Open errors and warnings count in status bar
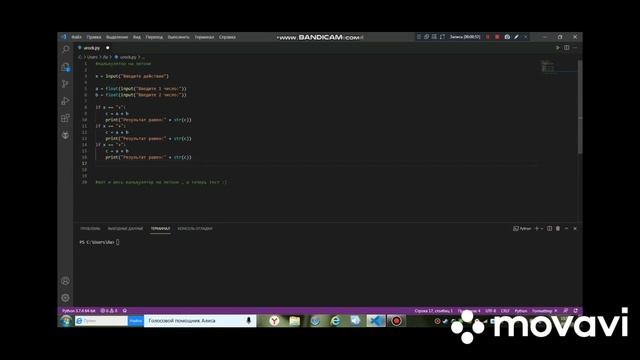The width and height of the screenshot is (640, 360). (109, 311)
